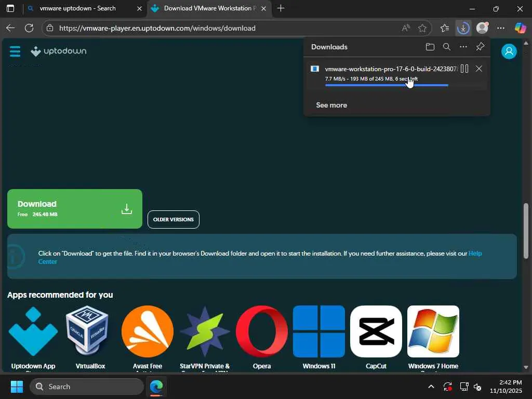
Task: Show hidden system tray icons
Action: [431, 387]
